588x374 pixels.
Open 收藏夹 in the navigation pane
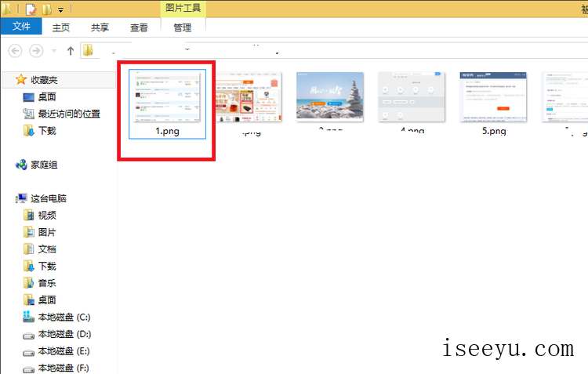point(44,80)
